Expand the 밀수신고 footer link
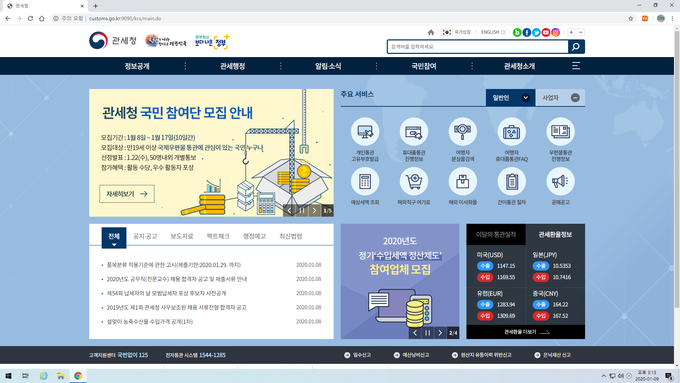The width and height of the screenshot is (680, 383). pyautogui.click(x=358, y=355)
